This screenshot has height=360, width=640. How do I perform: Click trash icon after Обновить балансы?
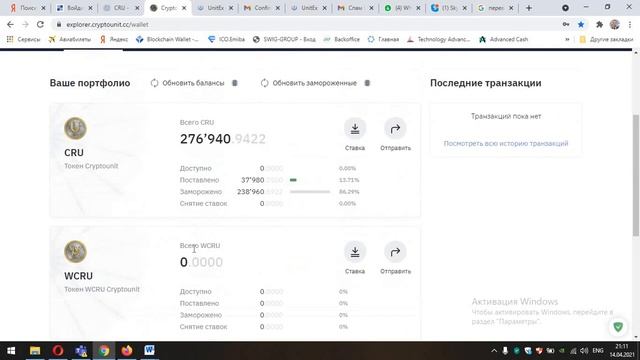pyautogui.click(x=235, y=83)
